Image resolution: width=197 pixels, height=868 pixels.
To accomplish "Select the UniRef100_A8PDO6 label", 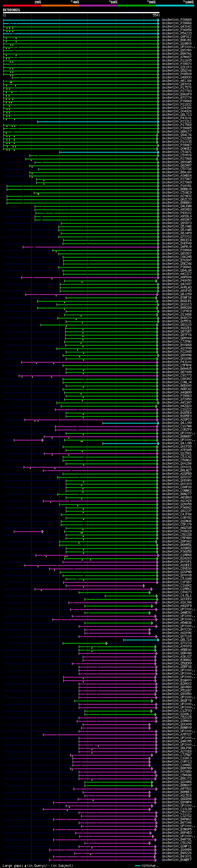I will [x=177, y=277].
